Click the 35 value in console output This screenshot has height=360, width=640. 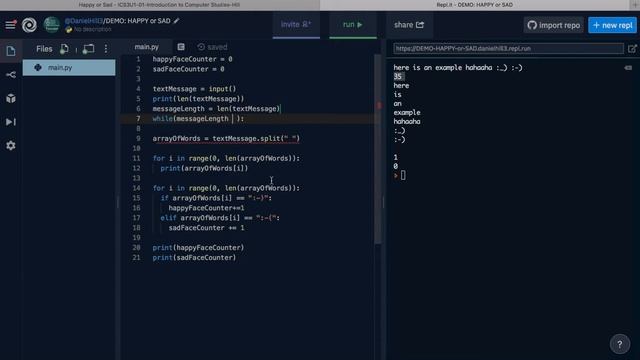tap(398, 77)
